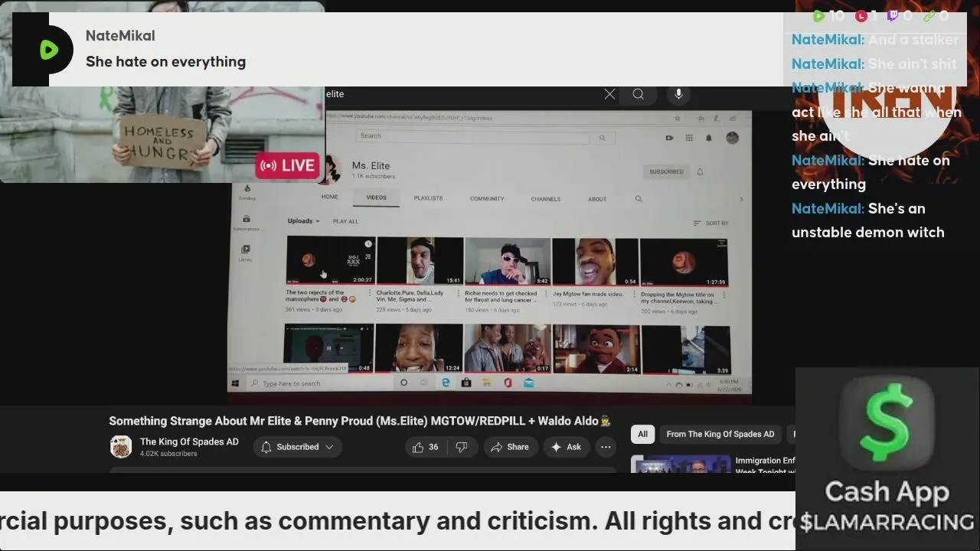Open the puppet thumbnail with 2:14 duration
Screen dimensions: 980x551
[596, 349]
